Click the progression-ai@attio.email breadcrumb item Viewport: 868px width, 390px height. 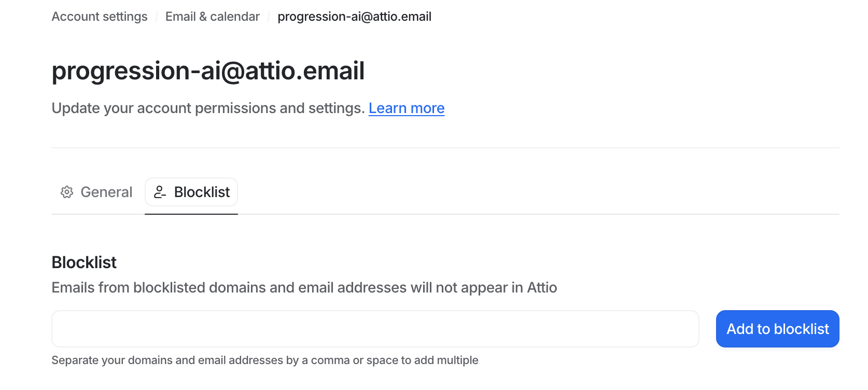tap(355, 17)
